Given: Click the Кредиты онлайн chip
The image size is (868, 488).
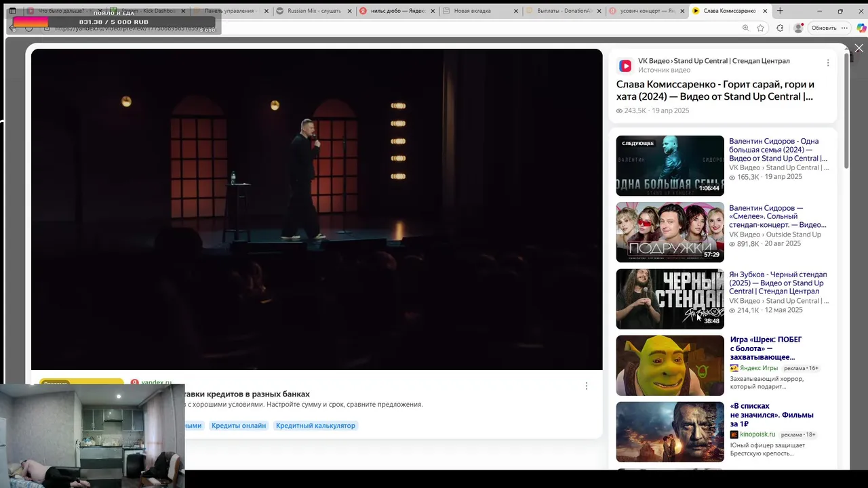Looking at the screenshot, I should pos(239,426).
